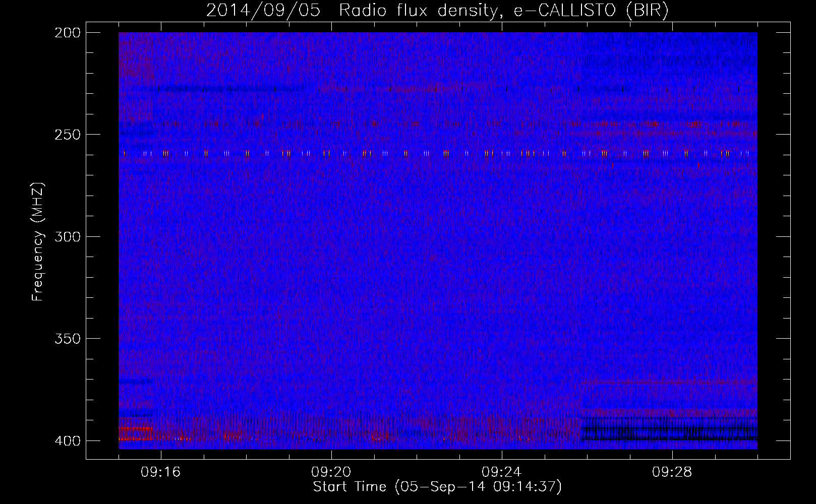Image resolution: width=816 pixels, height=504 pixels.
Task: Click the 'Start Time (05-Sep-14 09:14:37)' axis label
Action: (x=437, y=487)
